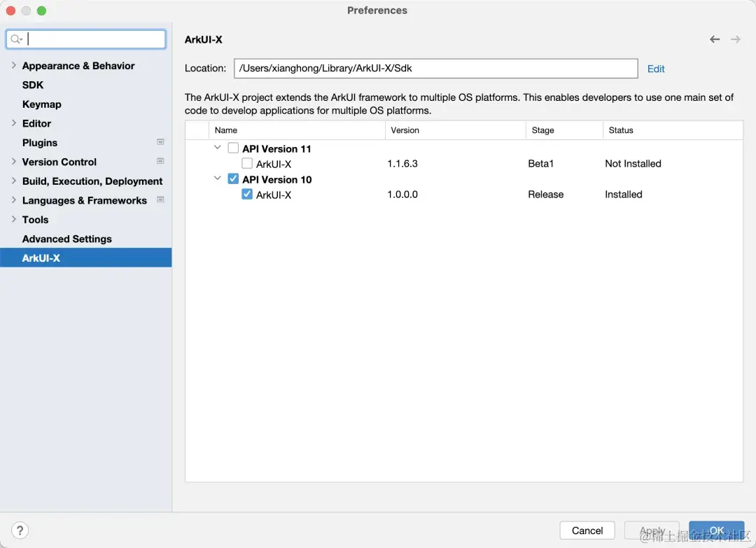The image size is (756, 548).
Task: Expand Appearance & Behavior section
Action: pos(13,65)
